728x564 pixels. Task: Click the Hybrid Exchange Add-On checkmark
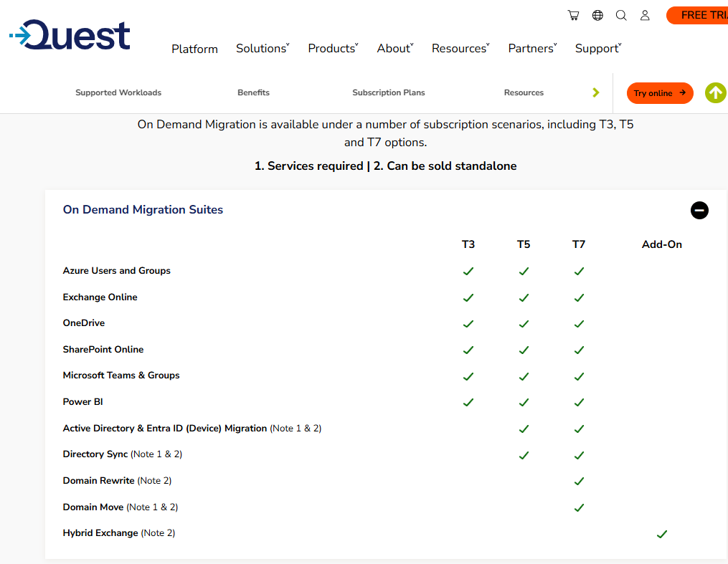661,533
